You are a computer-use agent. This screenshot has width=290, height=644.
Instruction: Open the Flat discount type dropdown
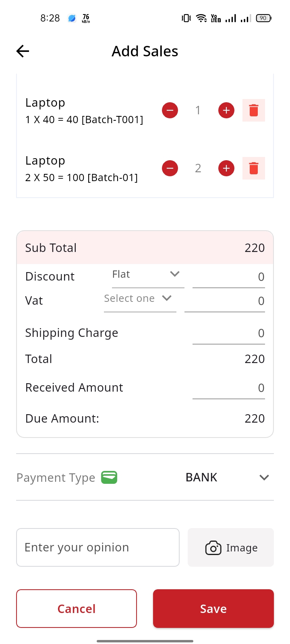148,275
